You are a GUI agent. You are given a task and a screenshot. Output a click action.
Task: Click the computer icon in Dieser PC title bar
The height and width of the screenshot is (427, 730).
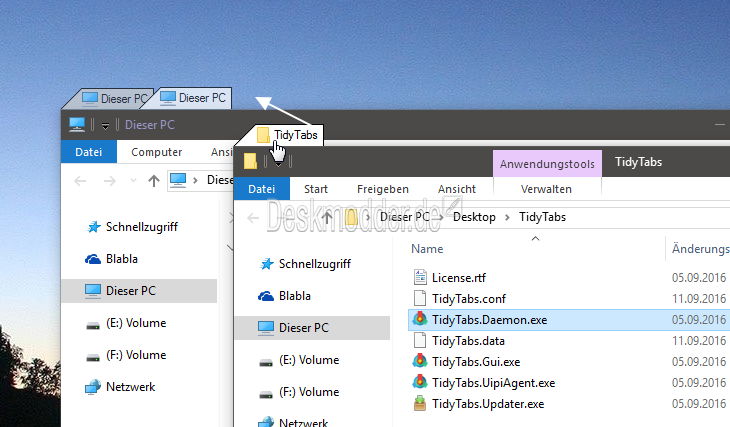coord(77,124)
